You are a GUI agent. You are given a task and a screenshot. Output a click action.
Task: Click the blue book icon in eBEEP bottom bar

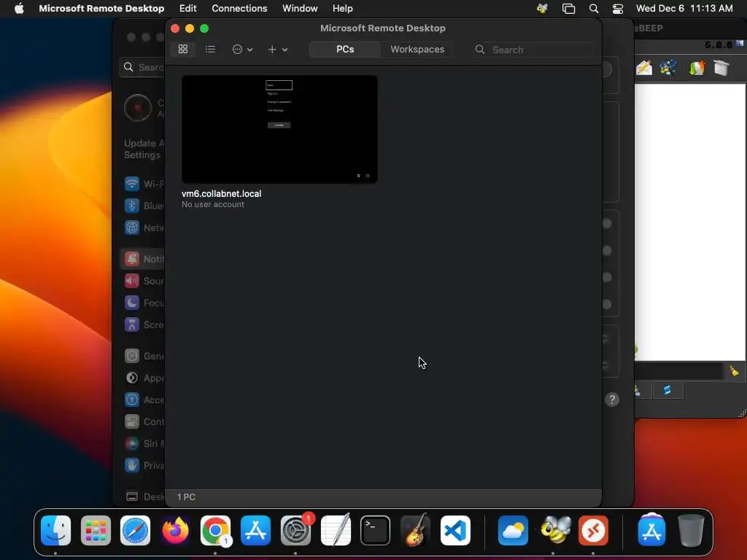click(667, 391)
